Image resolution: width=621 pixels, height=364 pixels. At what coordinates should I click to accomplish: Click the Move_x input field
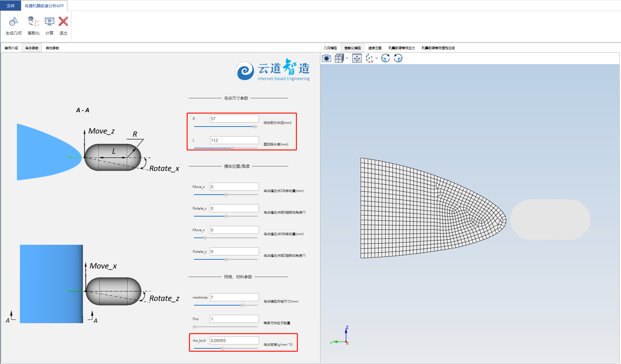(234, 230)
